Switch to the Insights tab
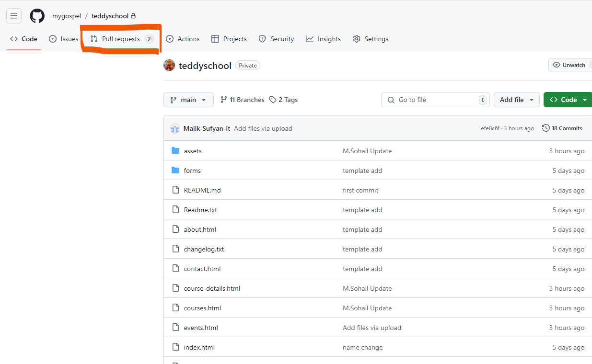The height and width of the screenshot is (364, 592). [x=324, y=39]
